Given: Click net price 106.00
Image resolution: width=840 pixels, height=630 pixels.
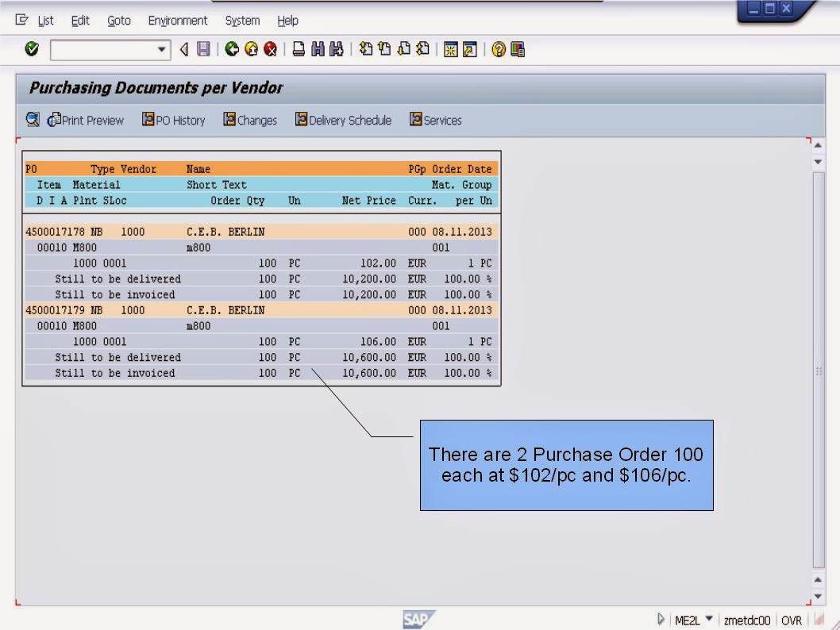Looking at the screenshot, I should click(378, 341).
